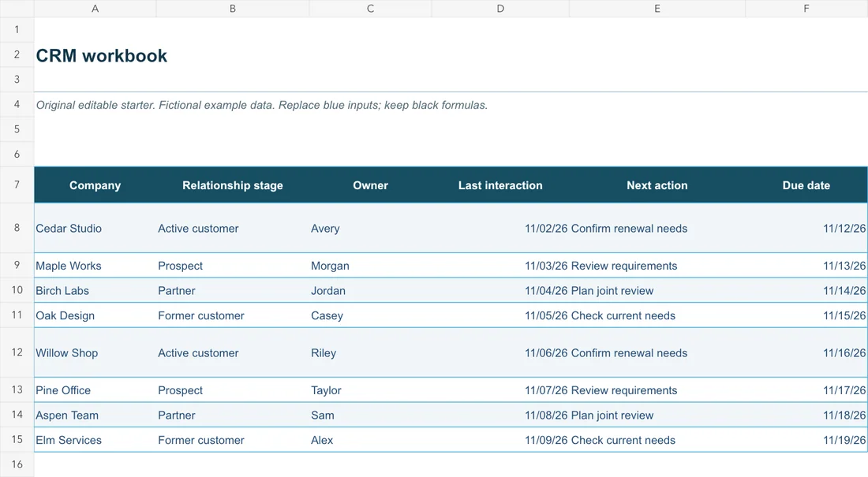Screen dimensions: 868x477
Task: Select the owner cell Casey
Action: pos(370,315)
